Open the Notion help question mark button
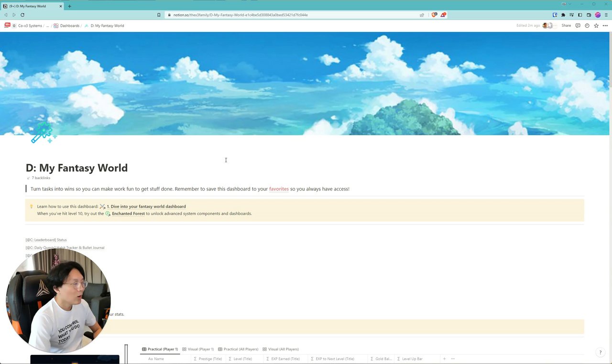 click(601, 353)
